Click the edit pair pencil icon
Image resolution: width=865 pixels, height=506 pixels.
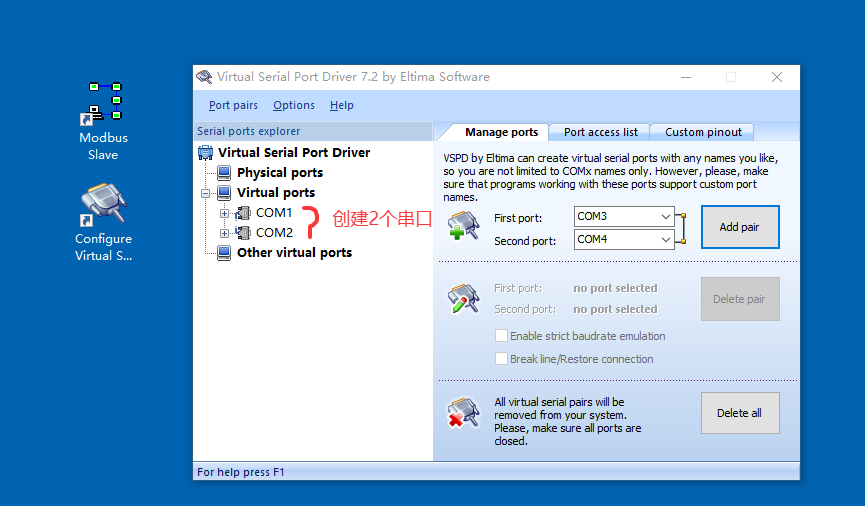pos(463,299)
